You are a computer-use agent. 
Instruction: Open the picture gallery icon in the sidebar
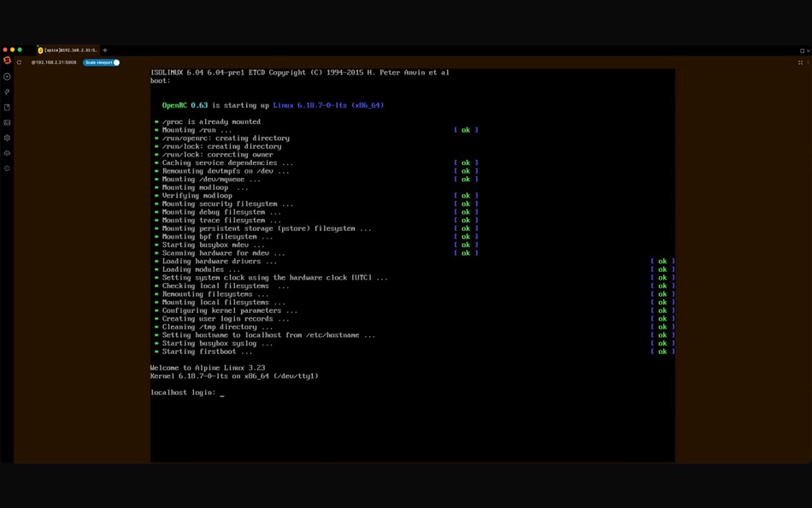[7, 123]
